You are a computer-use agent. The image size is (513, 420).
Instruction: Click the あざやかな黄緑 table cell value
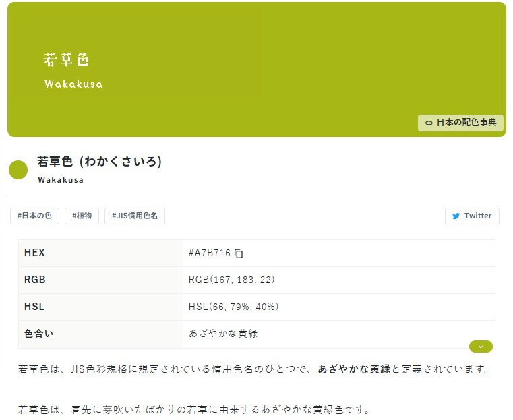[223, 333]
